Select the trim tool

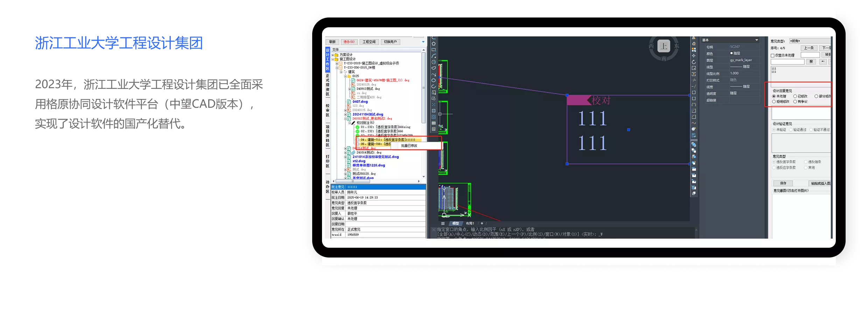tap(694, 80)
